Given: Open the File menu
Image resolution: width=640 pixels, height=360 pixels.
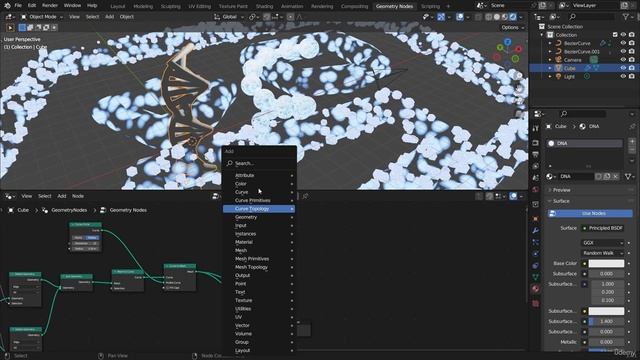Looking at the screenshot, I should pos(18,6).
